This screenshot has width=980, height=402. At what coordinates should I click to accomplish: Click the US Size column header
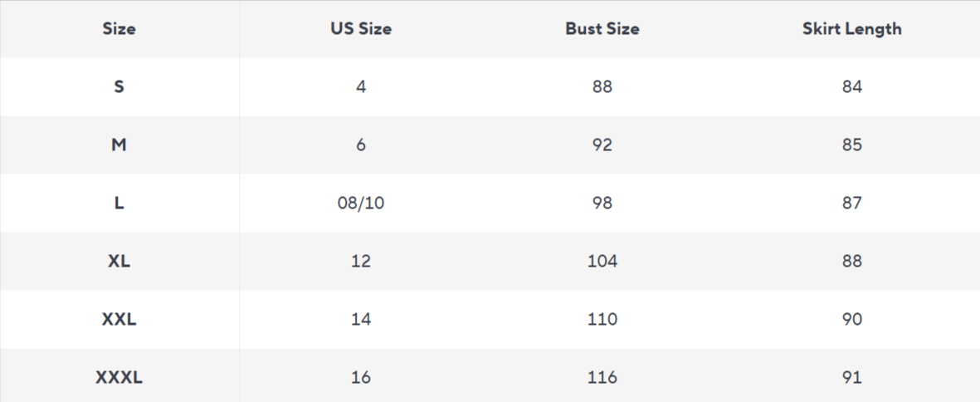coord(361,28)
